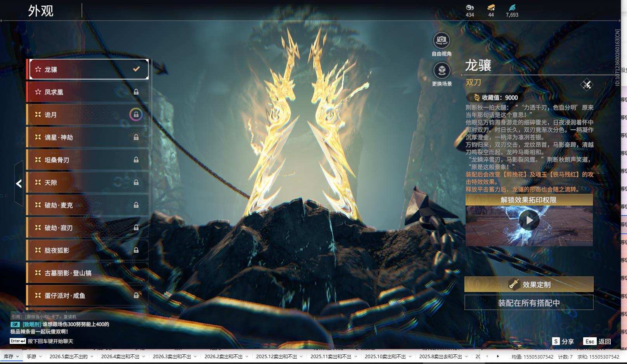This screenshot has height=364, width=627.
Task: Click the rarity icon on 诡月
Action: click(x=38, y=114)
